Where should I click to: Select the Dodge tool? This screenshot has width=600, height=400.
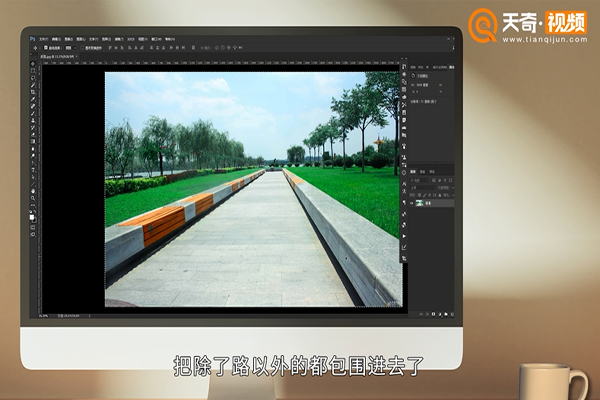point(33,156)
